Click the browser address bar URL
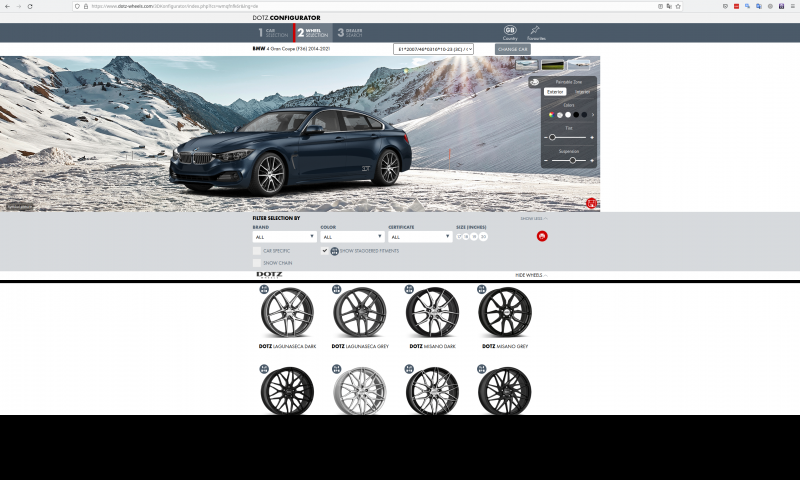 pyautogui.click(x=174, y=6)
